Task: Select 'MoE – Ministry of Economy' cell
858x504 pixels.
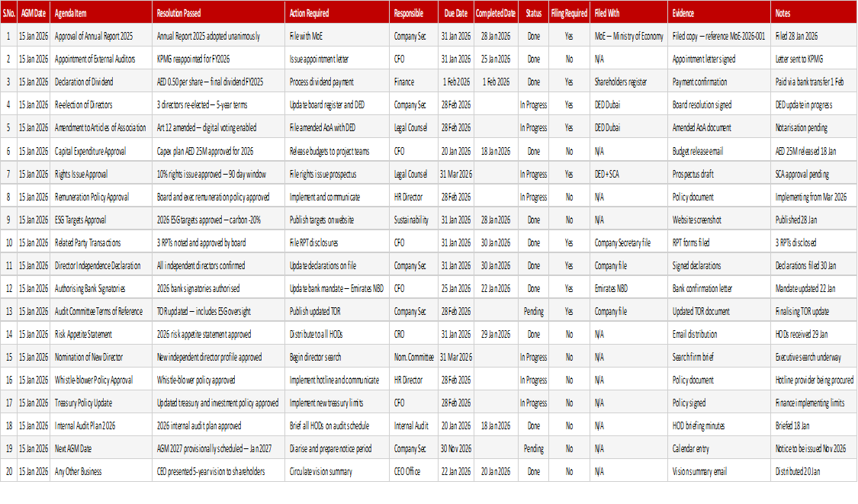Action: click(628, 36)
